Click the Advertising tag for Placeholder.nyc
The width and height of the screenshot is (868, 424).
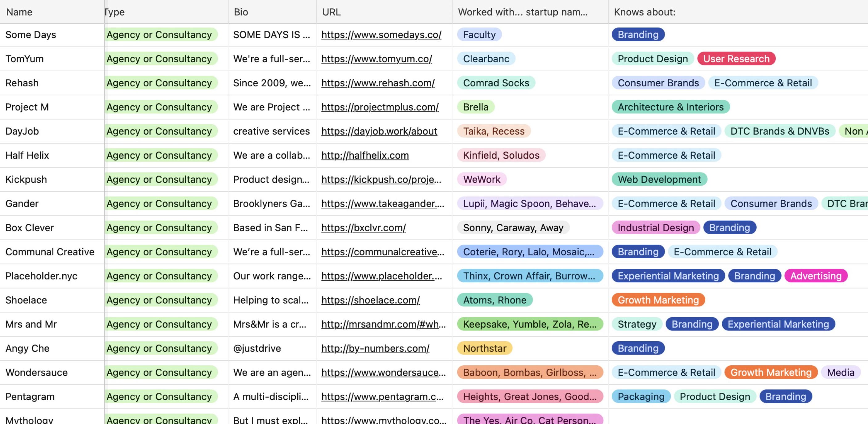pyautogui.click(x=816, y=276)
